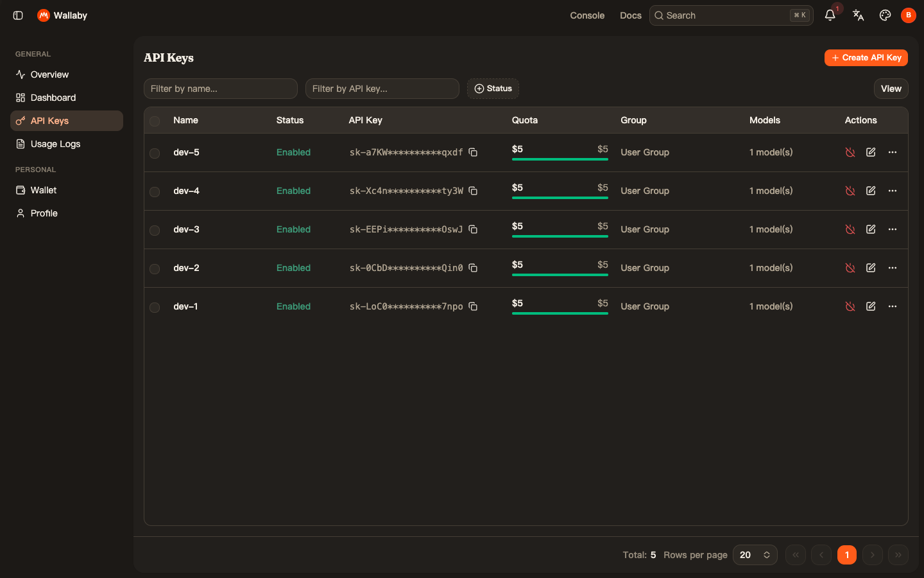Viewport: 924px width, 578px height.
Task: Focus the Filter by name field
Action: click(221, 89)
